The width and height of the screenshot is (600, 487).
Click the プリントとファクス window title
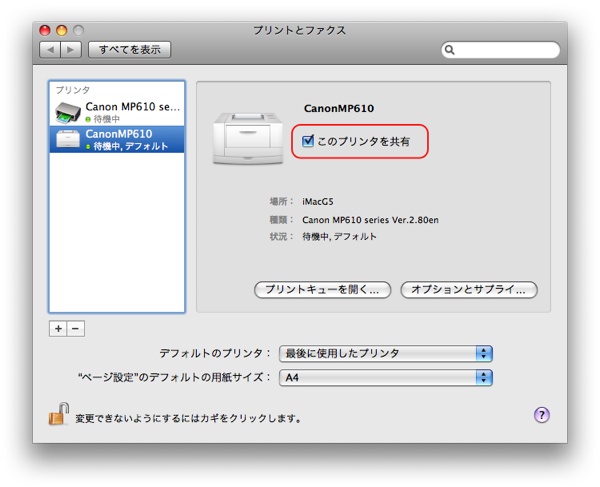coord(300,30)
